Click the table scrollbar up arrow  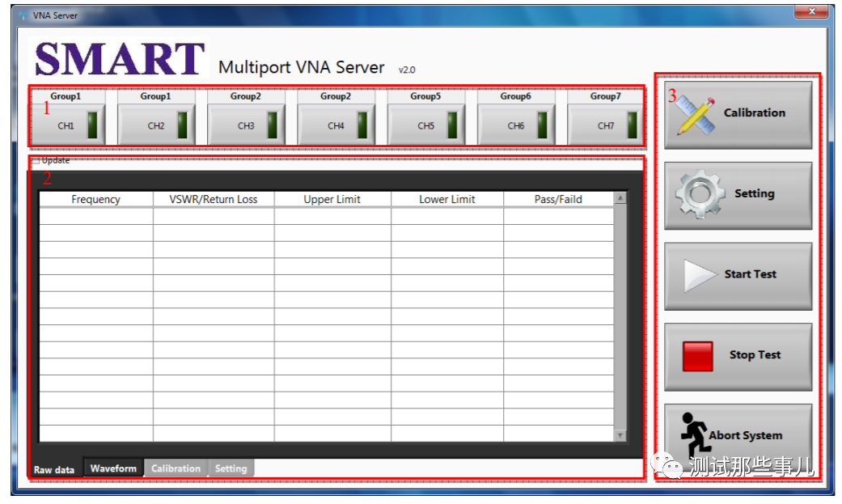(620, 198)
